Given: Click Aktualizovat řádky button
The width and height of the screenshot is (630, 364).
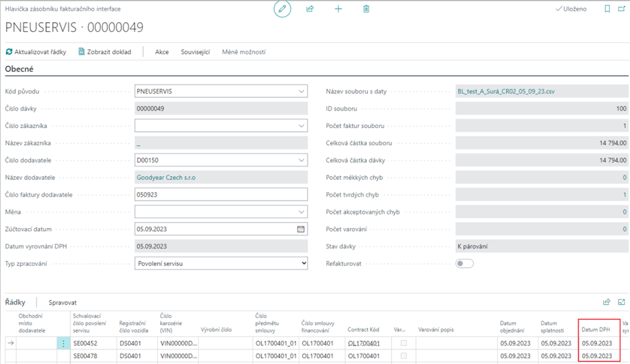Looking at the screenshot, I should pos(36,52).
